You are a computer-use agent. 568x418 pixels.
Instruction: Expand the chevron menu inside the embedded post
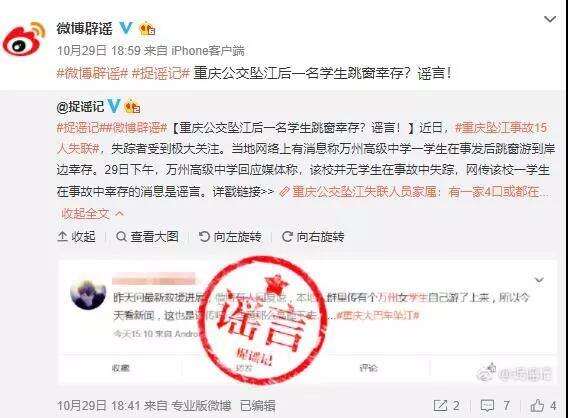tap(539, 280)
